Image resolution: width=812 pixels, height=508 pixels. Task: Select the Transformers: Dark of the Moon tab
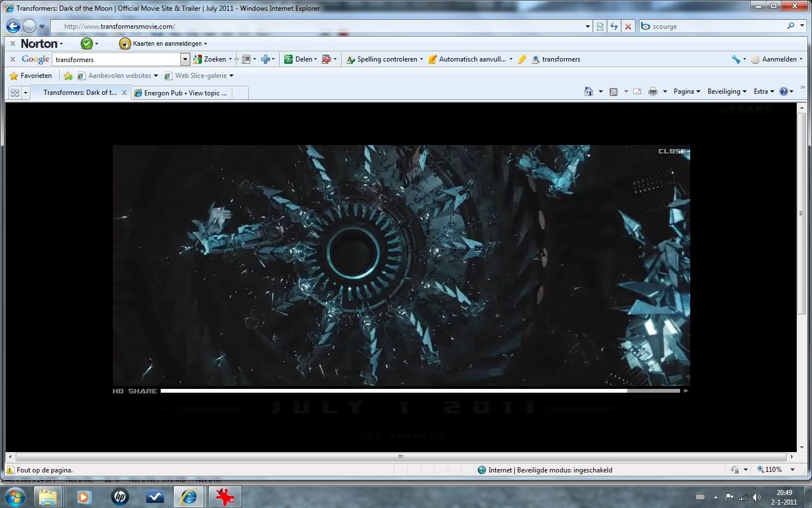(80, 93)
